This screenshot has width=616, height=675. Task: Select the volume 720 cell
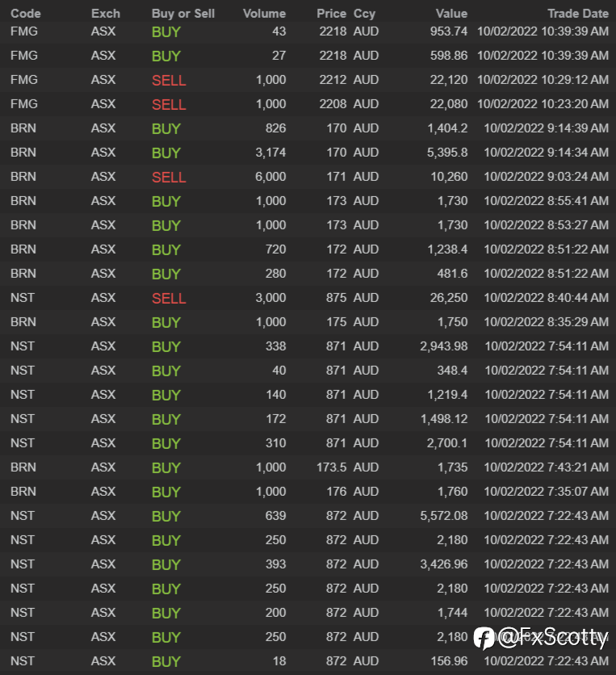point(275,249)
